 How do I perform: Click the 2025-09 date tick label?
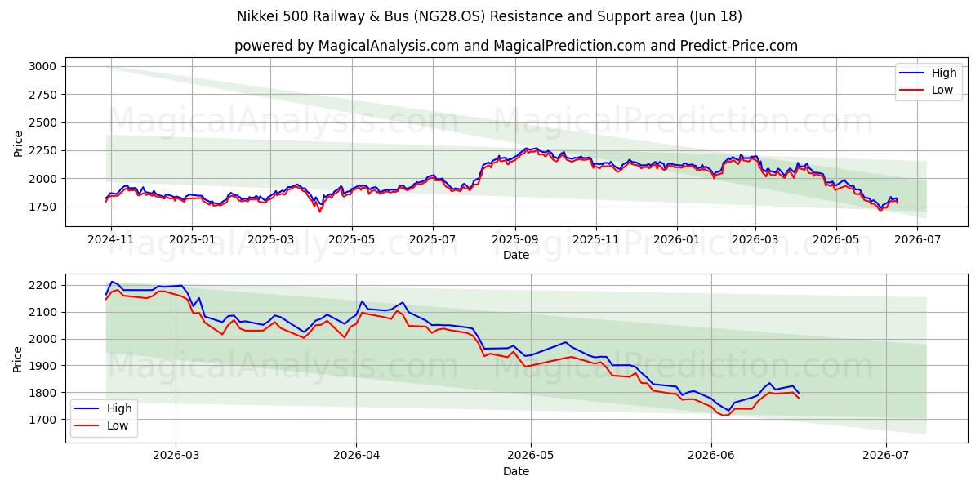pos(515,239)
